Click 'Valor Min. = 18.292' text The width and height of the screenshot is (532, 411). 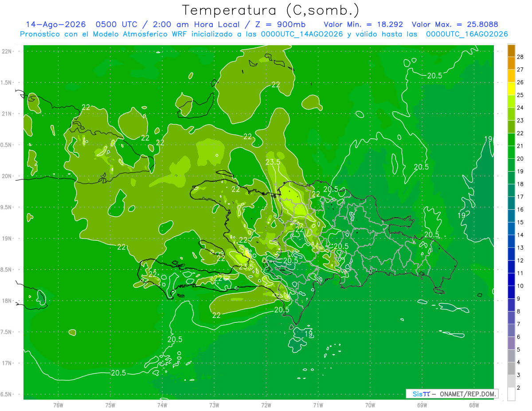[x=363, y=24]
